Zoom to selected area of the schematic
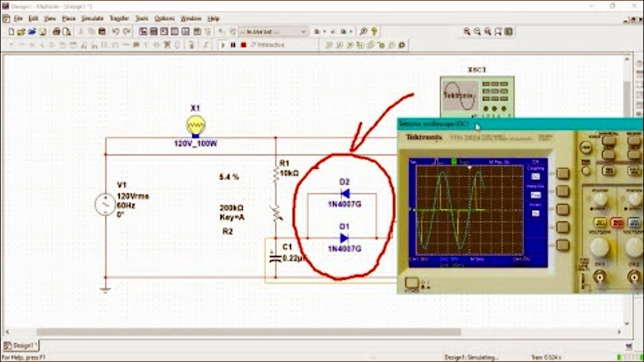This screenshot has width=644, height=362. 488,32
